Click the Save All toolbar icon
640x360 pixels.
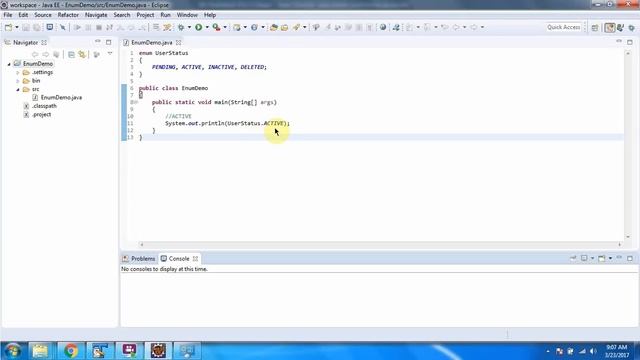37,27
